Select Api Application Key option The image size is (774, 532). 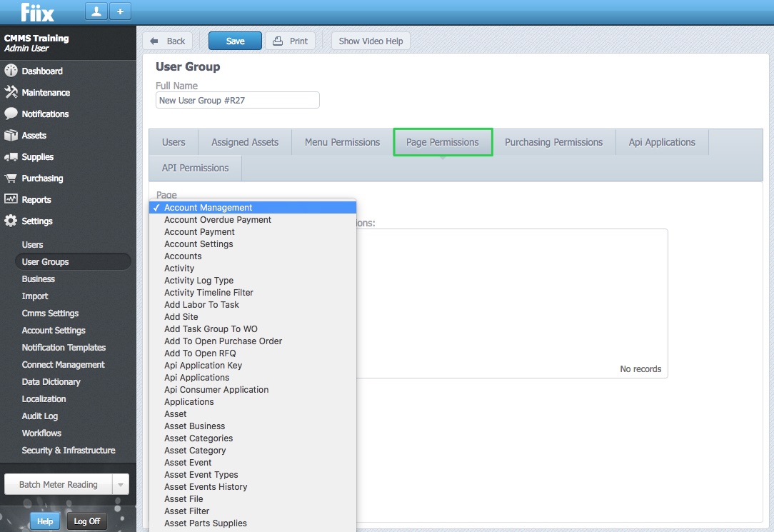(253, 365)
